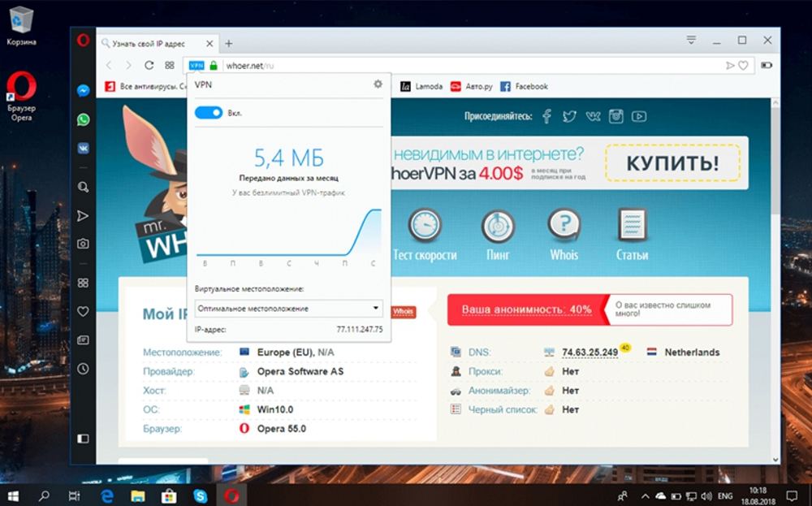Open whoer's Twitter page from header icons
Screen dimensions: 812x506
coord(570,116)
